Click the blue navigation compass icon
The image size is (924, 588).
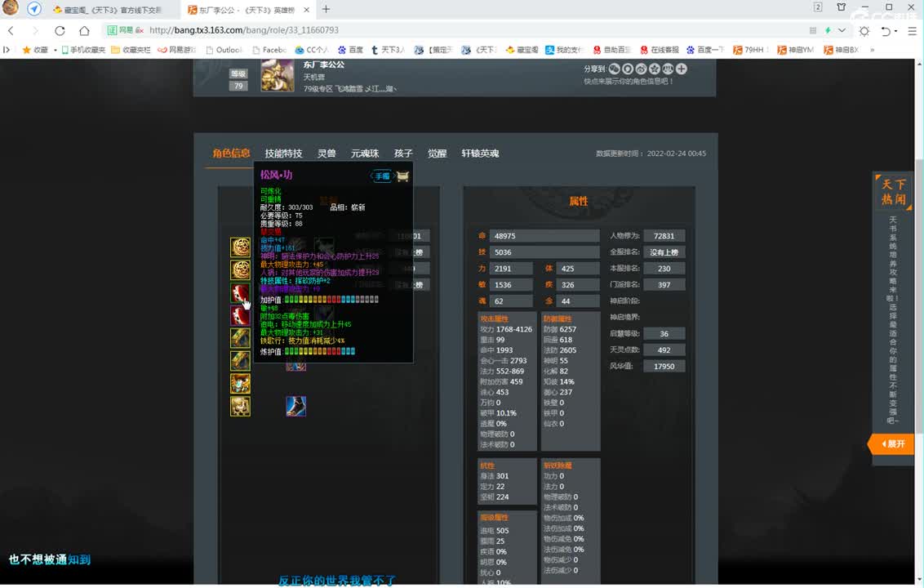coord(34,9)
